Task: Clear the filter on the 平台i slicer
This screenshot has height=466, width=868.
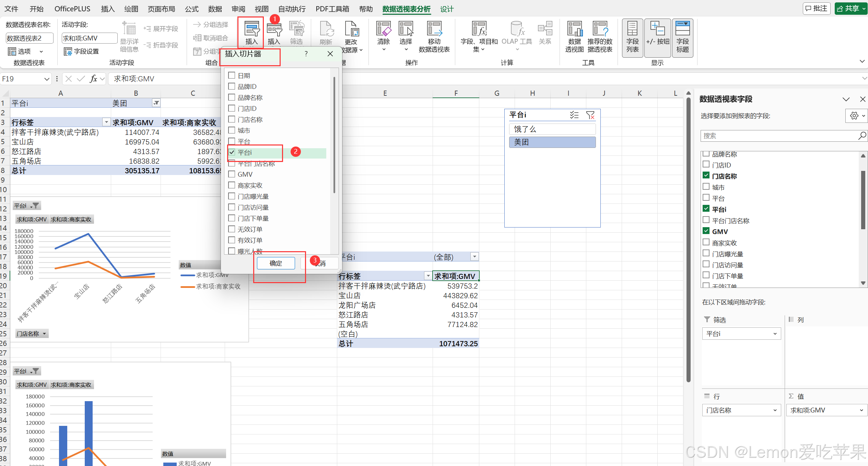Action: coord(590,115)
